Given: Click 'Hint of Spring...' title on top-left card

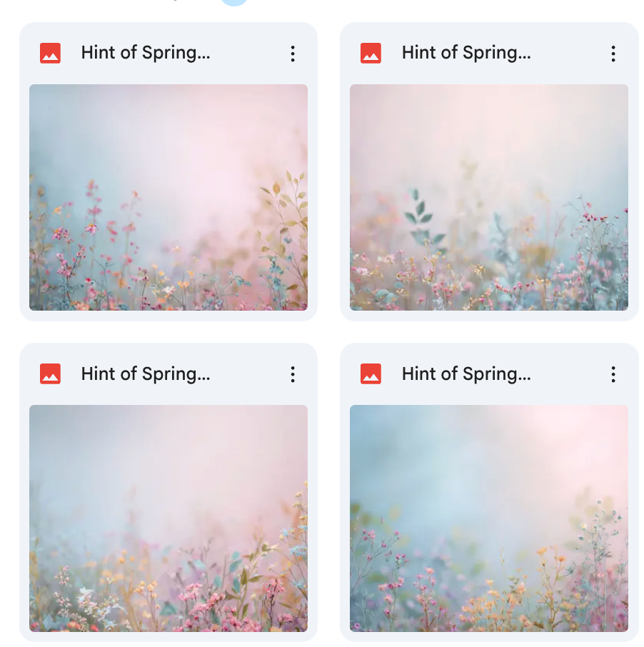Looking at the screenshot, I should pyautogui.click(x=146, y=53).
